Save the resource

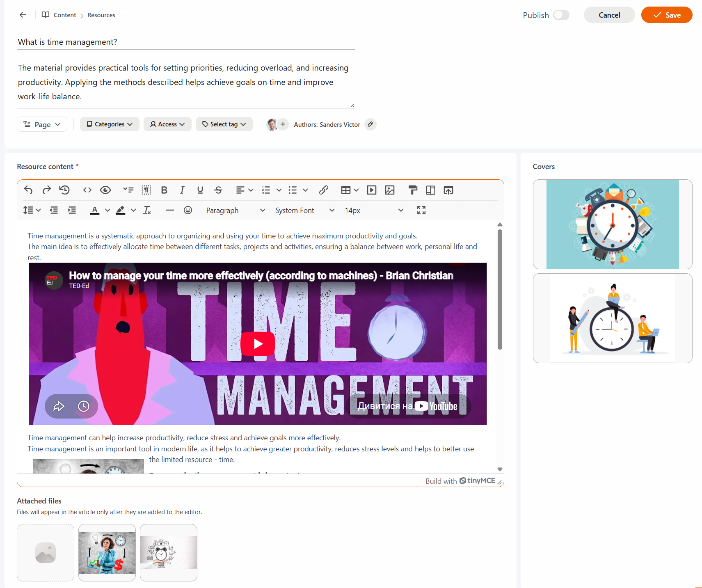click(667, 15)
